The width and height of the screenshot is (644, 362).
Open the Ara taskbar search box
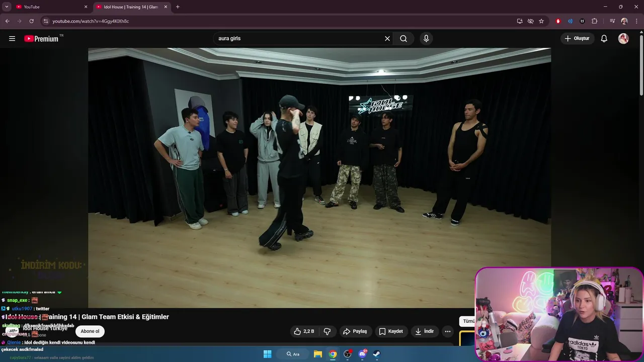293,354
